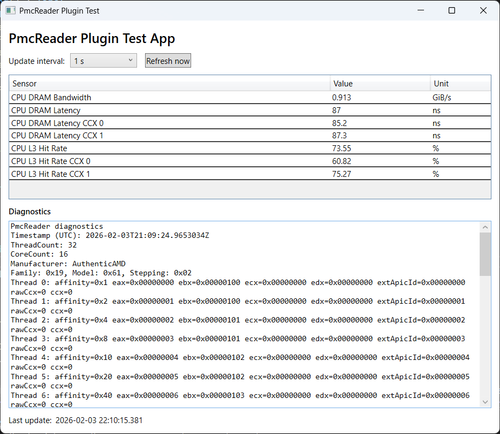This screenshot has width=500, height=434.
Task: Click the diagnostics scrollbar thumb
Action: coord(485,254)
